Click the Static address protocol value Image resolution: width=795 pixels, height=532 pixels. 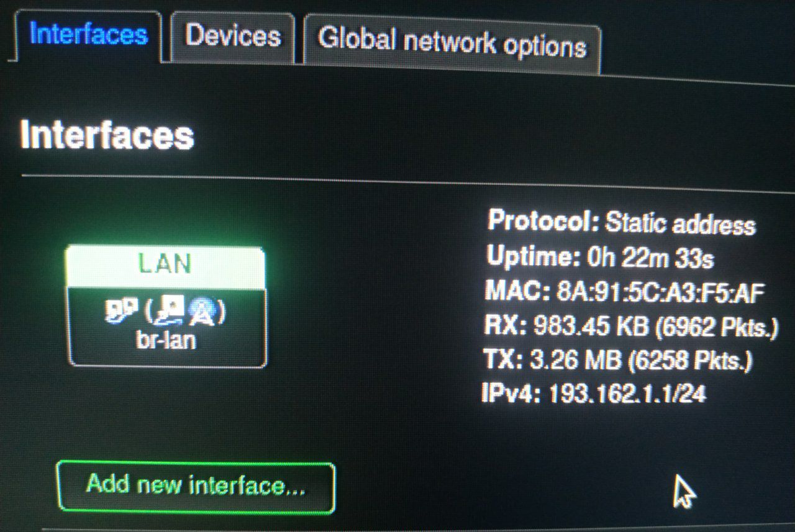(x=680, y=225)
